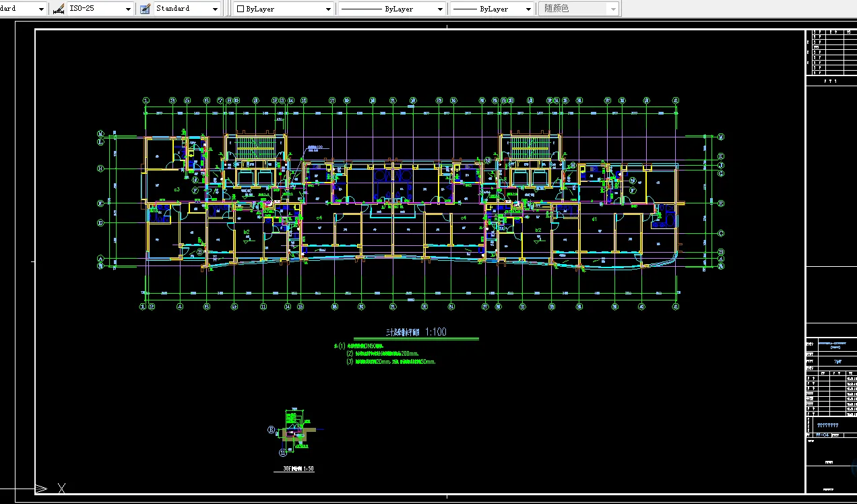Click the dimension style icon beside ISO-25

[x=59, y=9]
